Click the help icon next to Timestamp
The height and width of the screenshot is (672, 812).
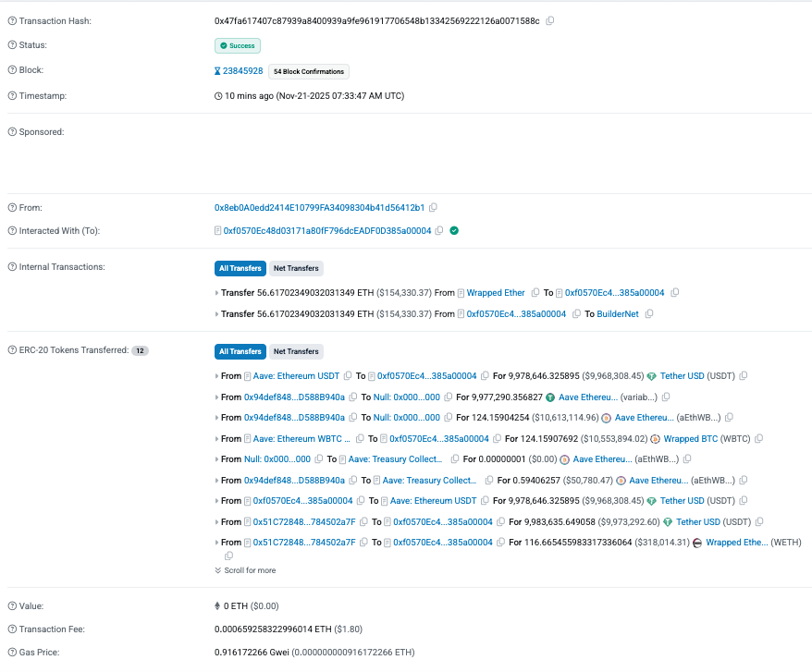click(x=12, y=96)
